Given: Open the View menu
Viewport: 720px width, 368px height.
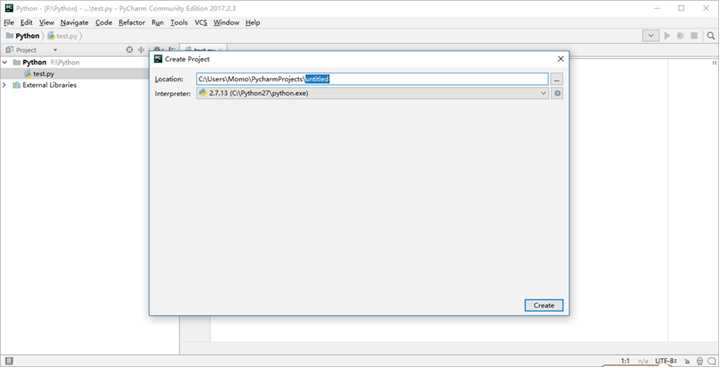Looking at the screenshot, I should pos(46,23).
